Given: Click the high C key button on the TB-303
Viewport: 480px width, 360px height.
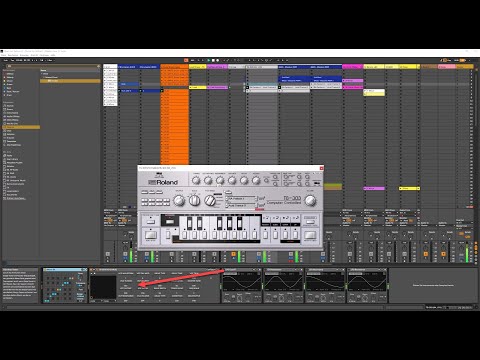Looking at the screenshot, I should pos(255,235).
